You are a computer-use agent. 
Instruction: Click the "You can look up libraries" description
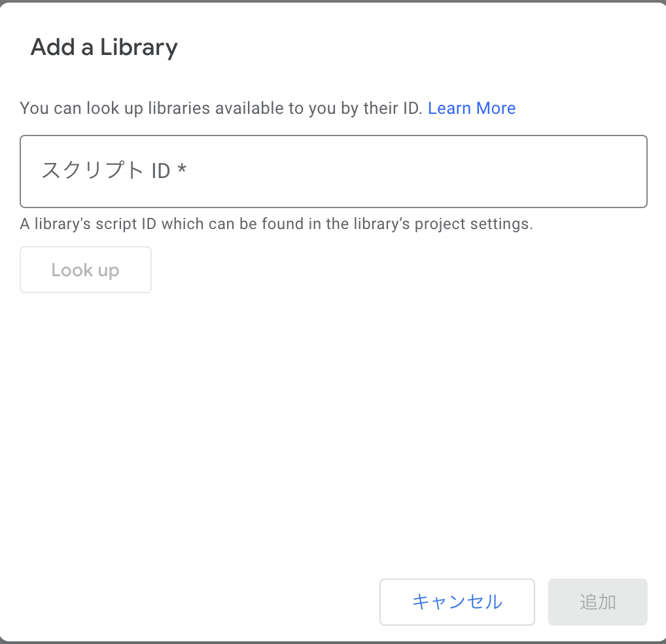click(x=221, y=109)
